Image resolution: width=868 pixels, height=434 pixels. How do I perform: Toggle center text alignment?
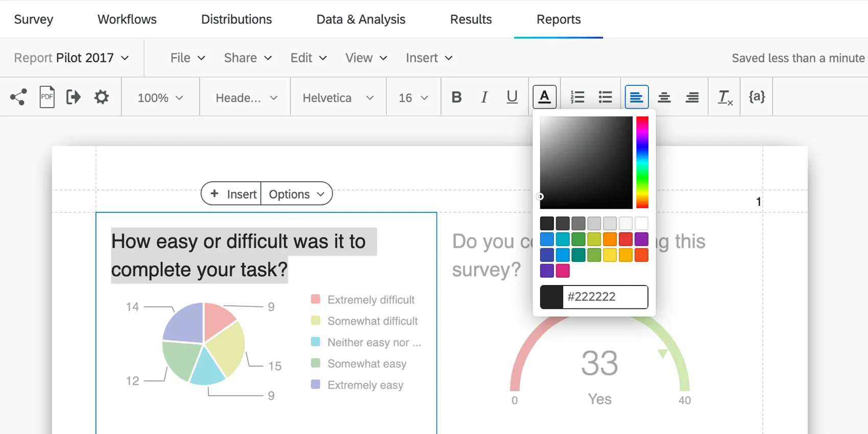click(x=664, y=97)
